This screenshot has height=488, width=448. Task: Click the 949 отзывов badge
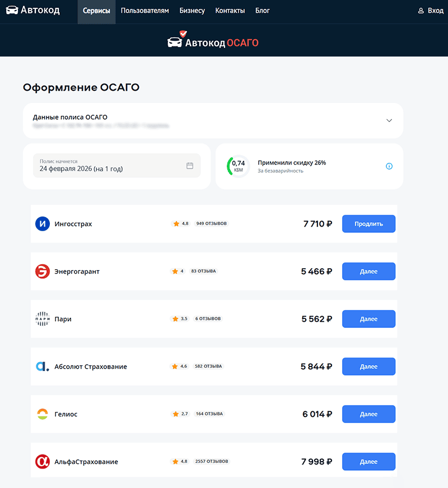coord(211,223)
